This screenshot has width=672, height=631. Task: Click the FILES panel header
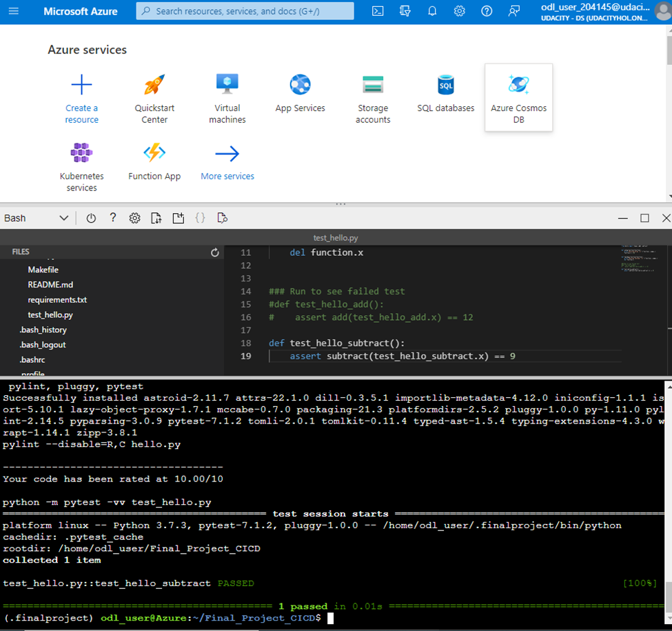pos(21,252)
